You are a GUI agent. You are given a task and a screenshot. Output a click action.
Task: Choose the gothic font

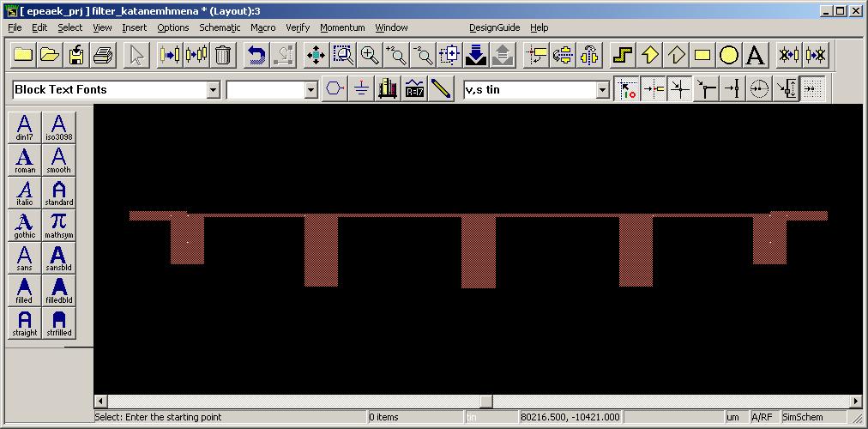25,226
